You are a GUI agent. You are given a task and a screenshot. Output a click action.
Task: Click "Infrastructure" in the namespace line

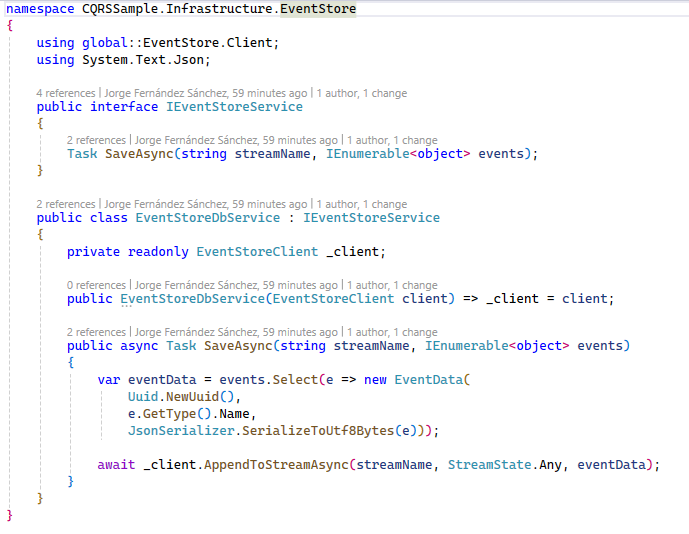pyautogui.click(x=219, y=9)
